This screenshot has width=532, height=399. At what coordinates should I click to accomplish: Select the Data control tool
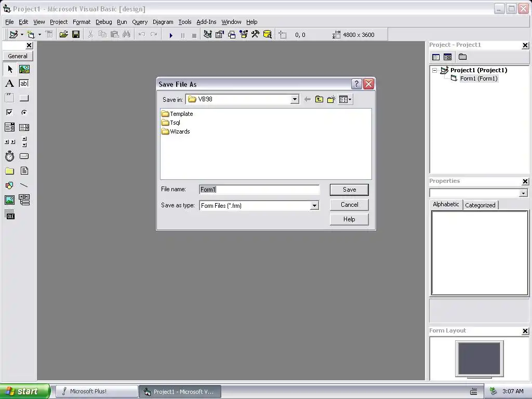[x=24, y=200]
